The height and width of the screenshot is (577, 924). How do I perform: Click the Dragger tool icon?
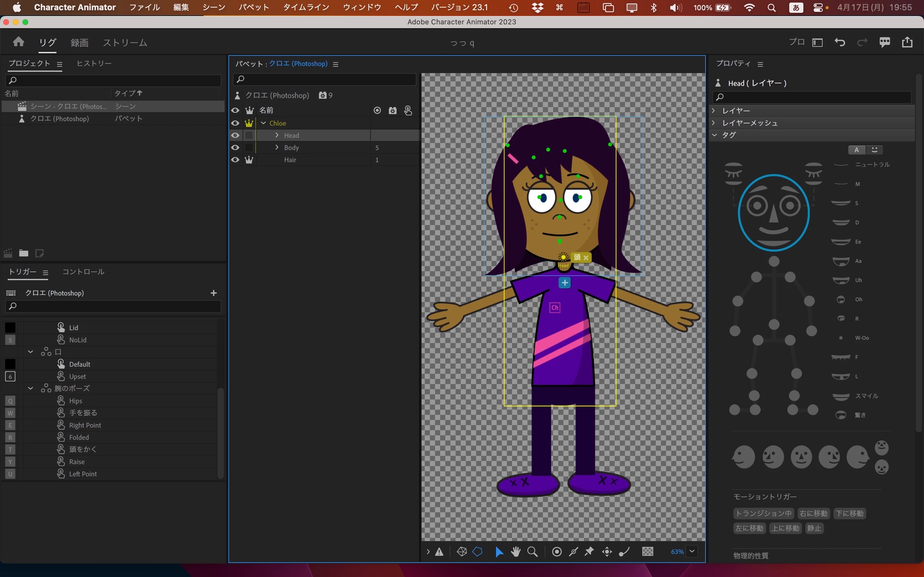coord(607,551)
